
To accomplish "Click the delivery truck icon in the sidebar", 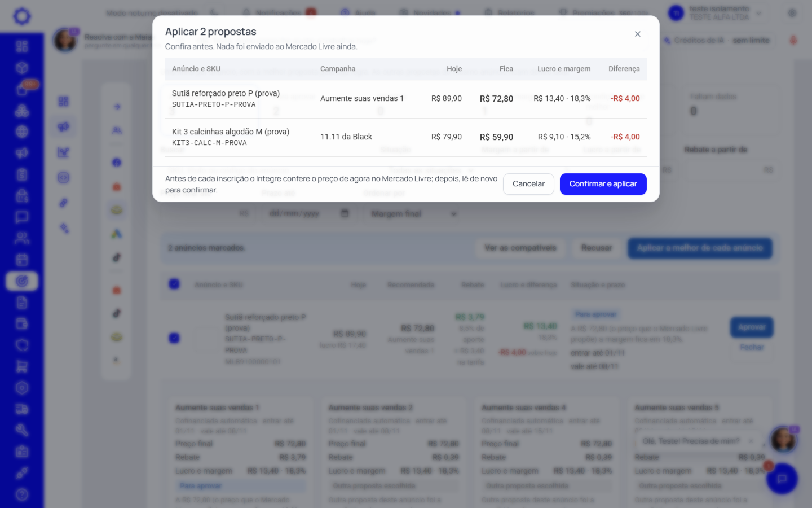I will pos(22,409).
